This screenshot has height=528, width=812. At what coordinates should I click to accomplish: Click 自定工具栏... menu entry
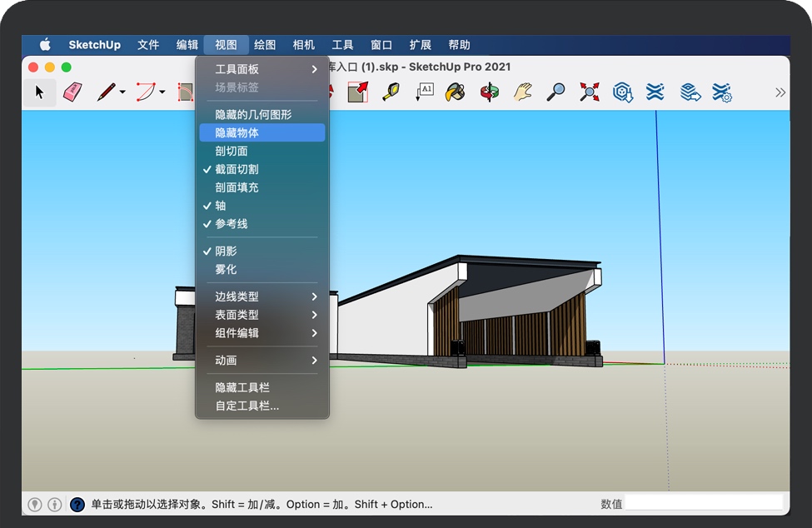pos(247,406)
